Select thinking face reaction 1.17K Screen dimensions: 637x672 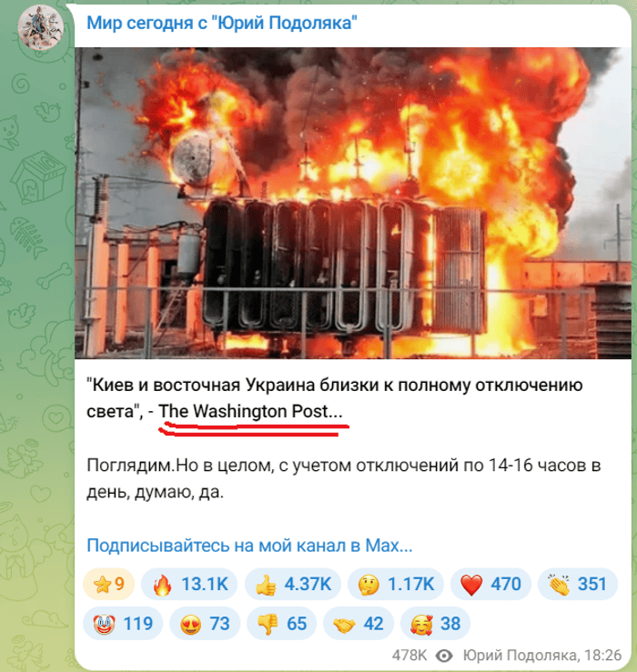396,584
